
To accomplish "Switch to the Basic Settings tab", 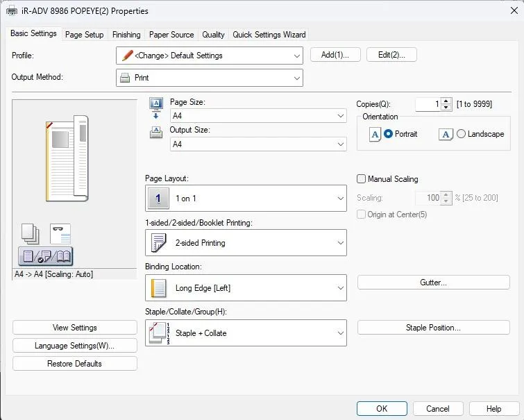I will tap(33, 33).
